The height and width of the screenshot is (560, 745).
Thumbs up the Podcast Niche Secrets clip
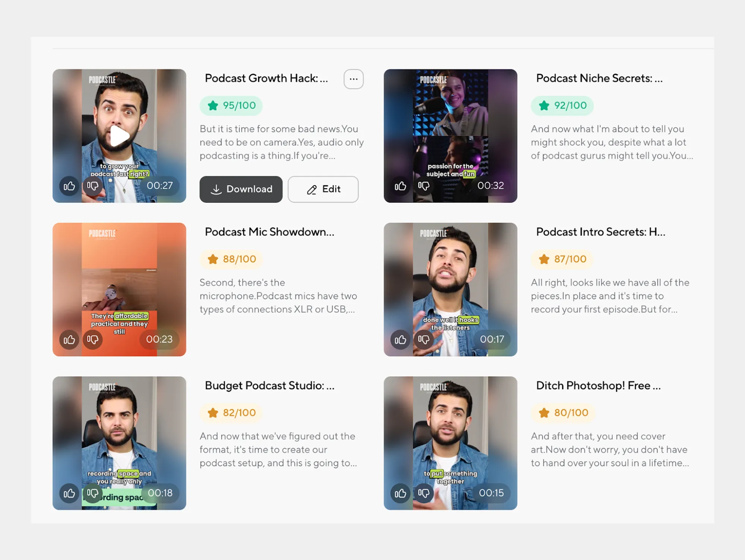point(400,186)
